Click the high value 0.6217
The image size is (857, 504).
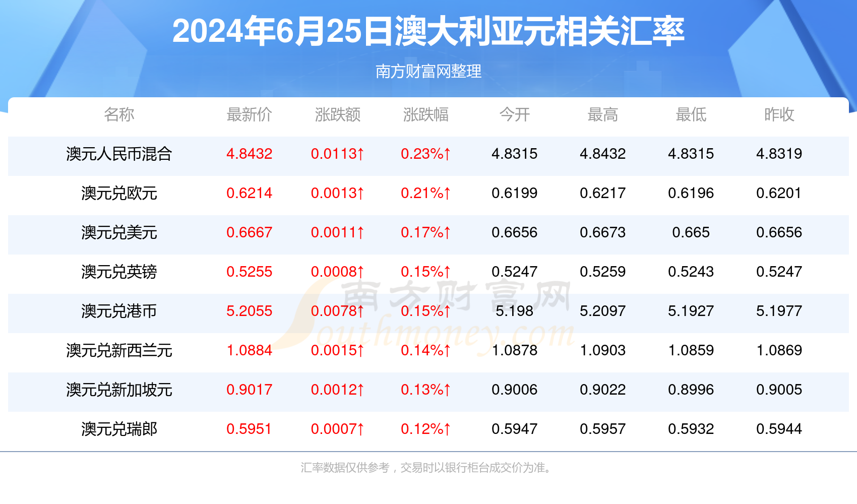(603, 193)
